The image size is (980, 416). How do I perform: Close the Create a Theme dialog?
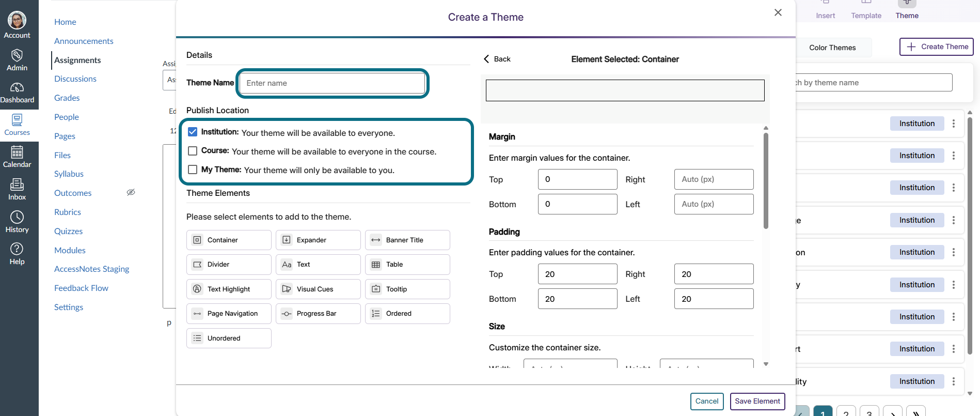[778, 12]
